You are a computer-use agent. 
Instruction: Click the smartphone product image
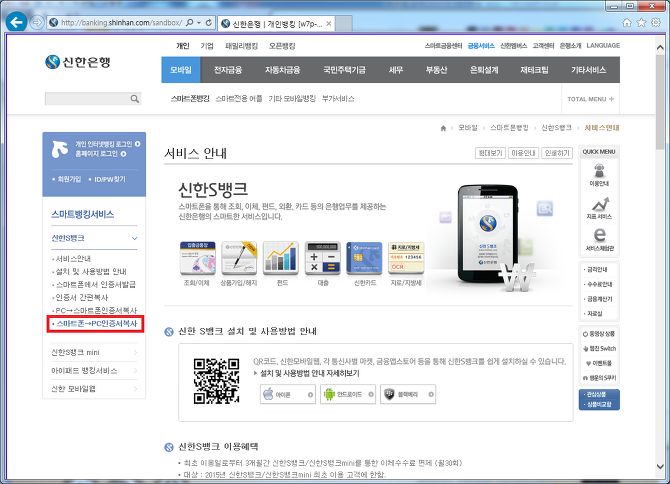pos(487,234)
